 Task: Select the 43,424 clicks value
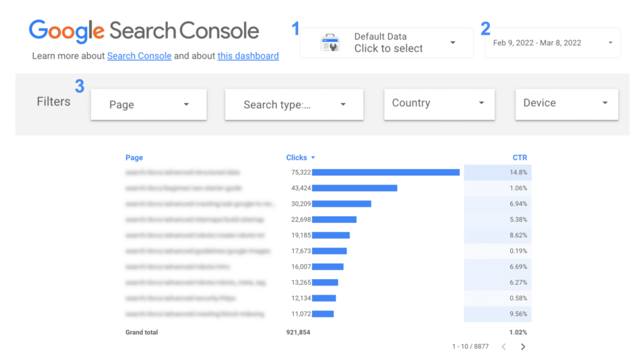pyautogui.click(x=301, y=188)
